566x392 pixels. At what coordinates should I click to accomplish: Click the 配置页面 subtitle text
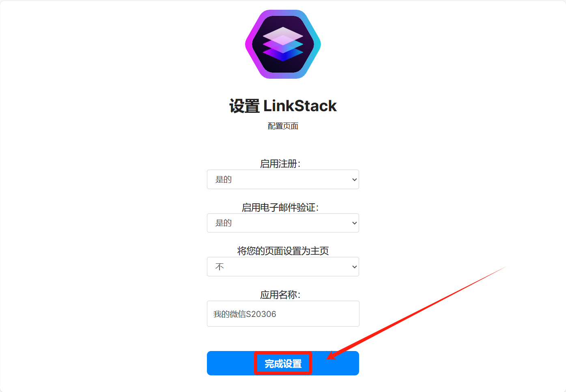click(x=283, y=126)
